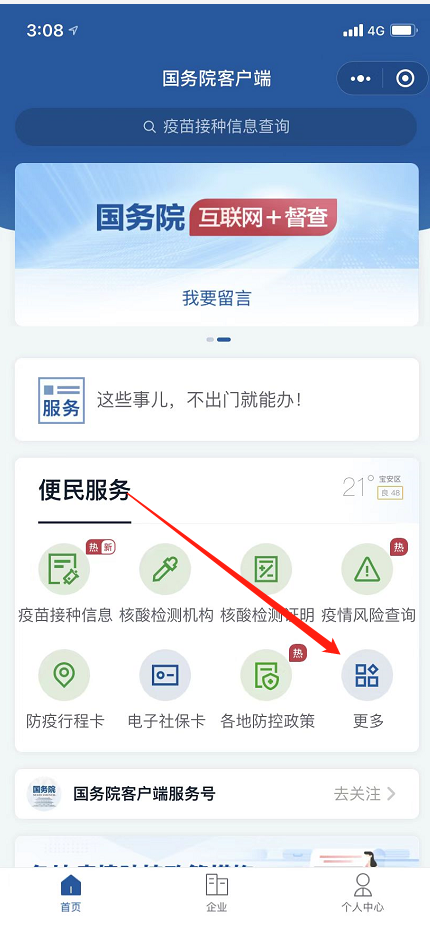Switch to the 企业 bottom tab
Image resolution: width=430 pixels, height=927 pixels.
(216, 893)
